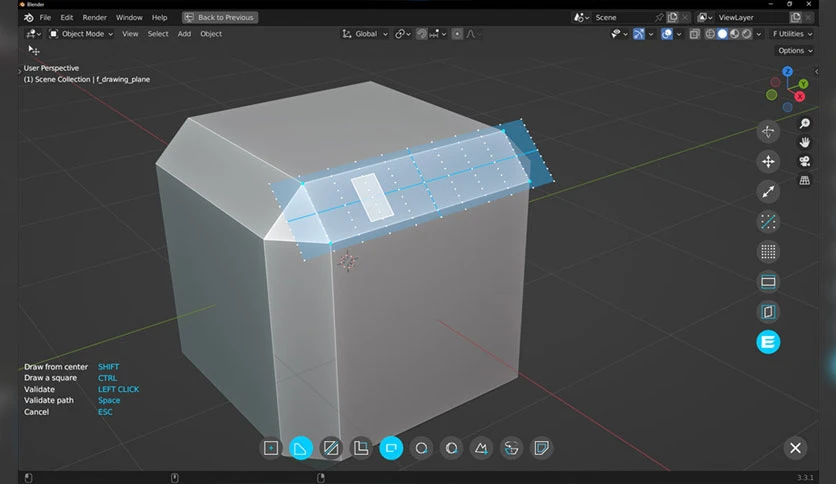Open the object visibility and selectability dropdown
This screenshot has width=836, height=484.
coord(619,34)
